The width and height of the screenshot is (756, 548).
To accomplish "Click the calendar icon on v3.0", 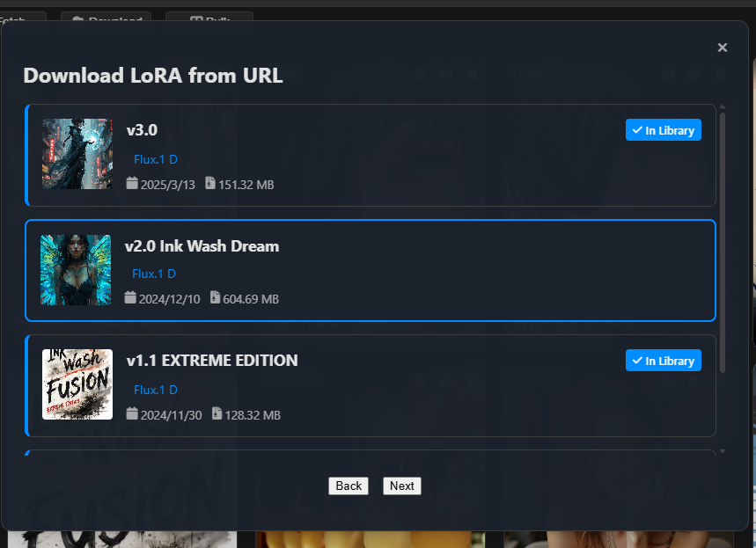I will 132,184.
